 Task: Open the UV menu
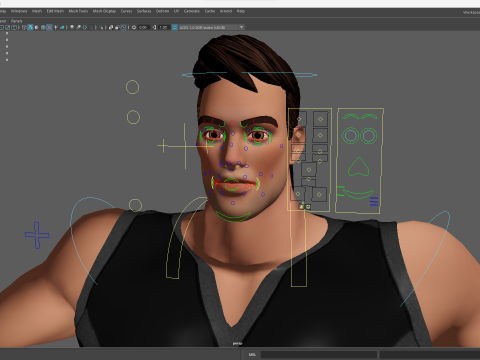(x=176, y=11)
